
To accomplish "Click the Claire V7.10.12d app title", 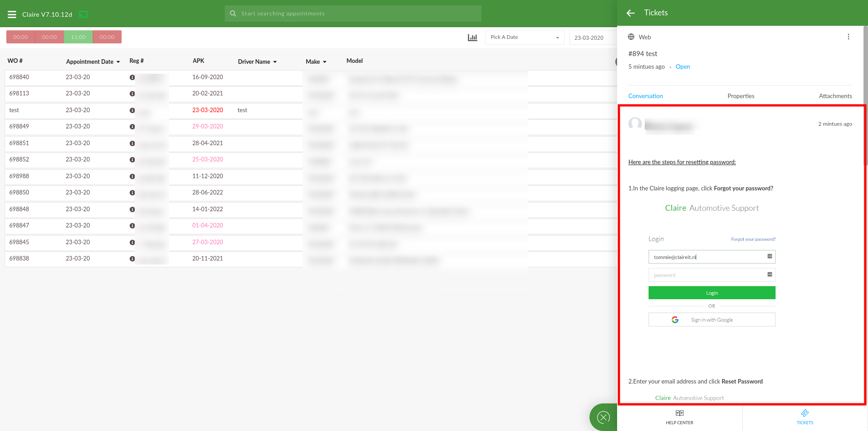I will tap(47, 14).
